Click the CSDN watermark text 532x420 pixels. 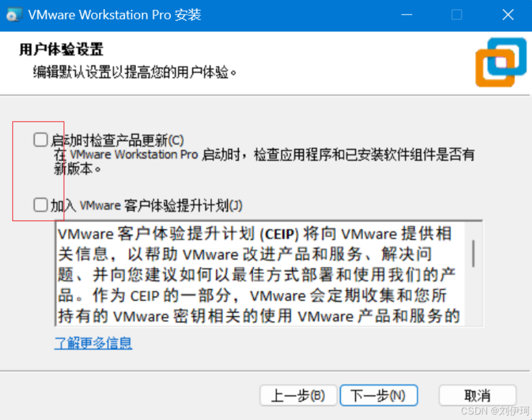pos(495,411)
